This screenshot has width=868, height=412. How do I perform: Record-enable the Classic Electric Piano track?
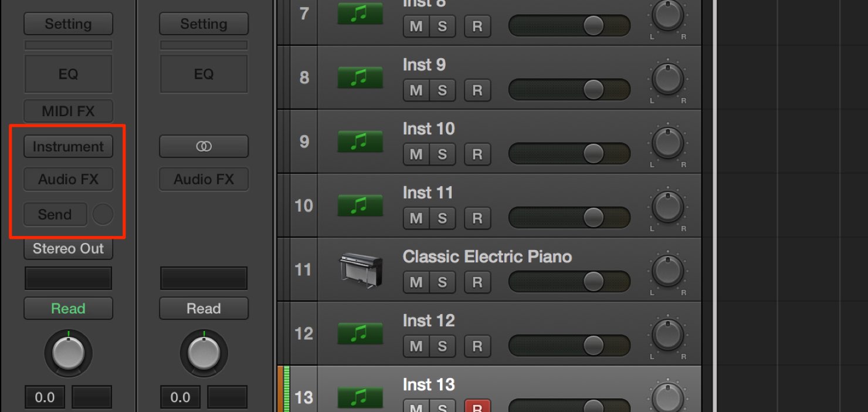click(x=477, y=282)
